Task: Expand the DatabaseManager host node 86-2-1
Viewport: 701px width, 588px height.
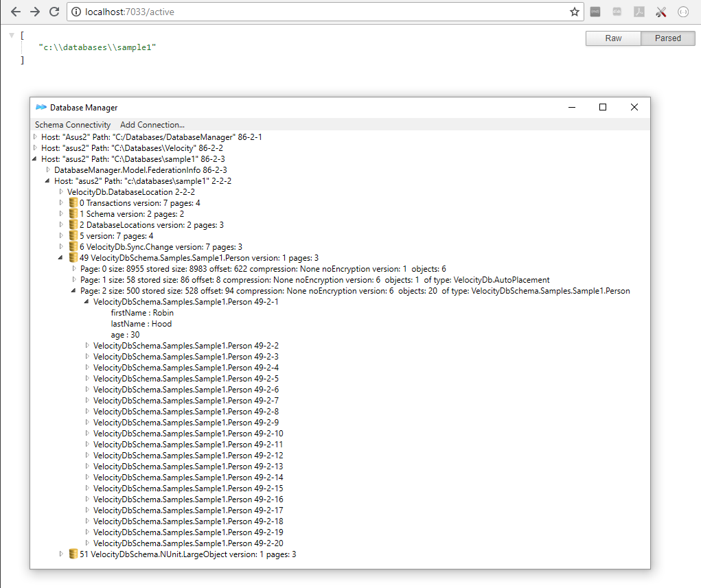Action: pyautogui.click(x=35, y=137)
